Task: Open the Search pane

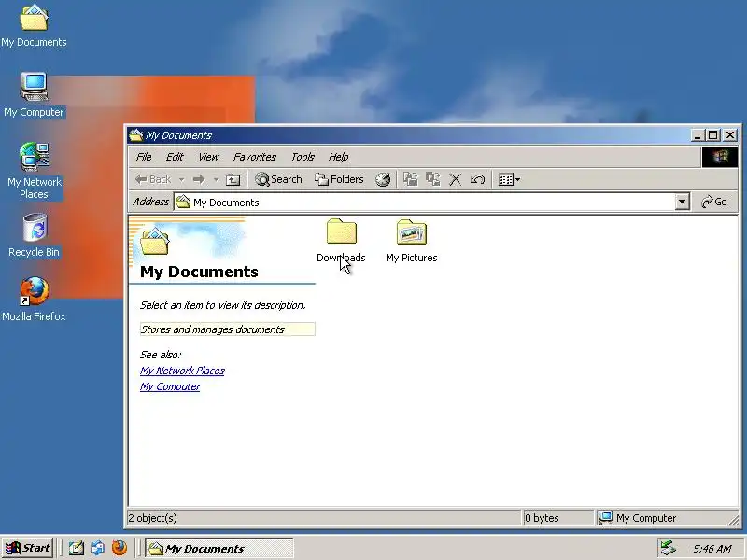Action: 278,179
